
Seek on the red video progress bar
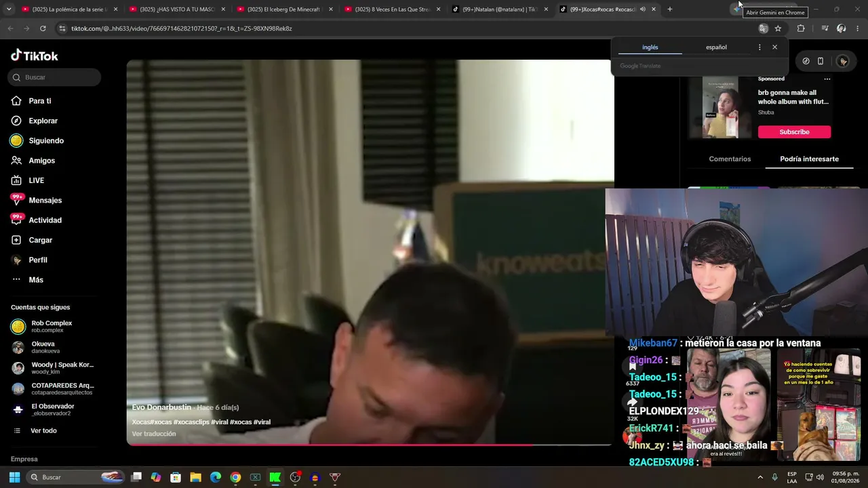369,445
